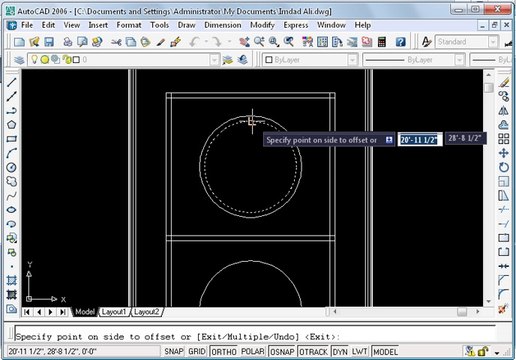Select the Spline draw tool
Viewport: 516px width, 360px height.
pyautogui.click(x=11, y=196)
